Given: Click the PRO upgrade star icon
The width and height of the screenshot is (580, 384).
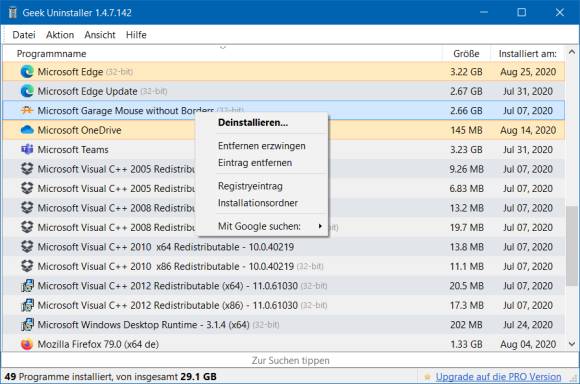Looking at the screenshot, I should click(427, 377).
